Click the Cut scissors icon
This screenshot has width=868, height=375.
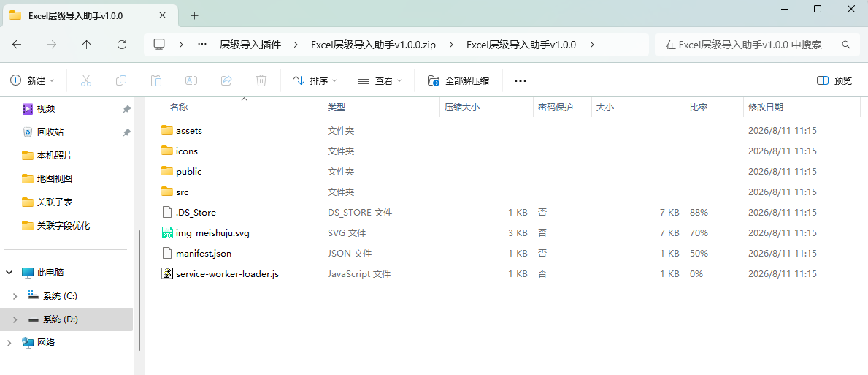86,80
